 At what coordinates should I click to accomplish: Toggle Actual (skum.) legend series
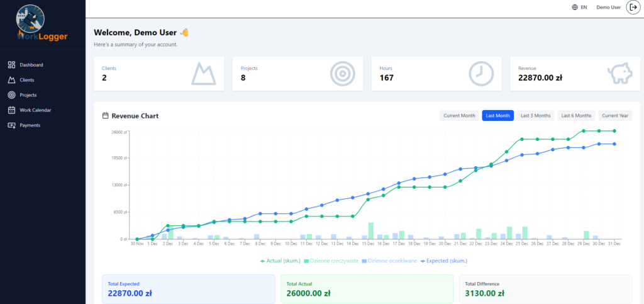click(x=280, y=260)
